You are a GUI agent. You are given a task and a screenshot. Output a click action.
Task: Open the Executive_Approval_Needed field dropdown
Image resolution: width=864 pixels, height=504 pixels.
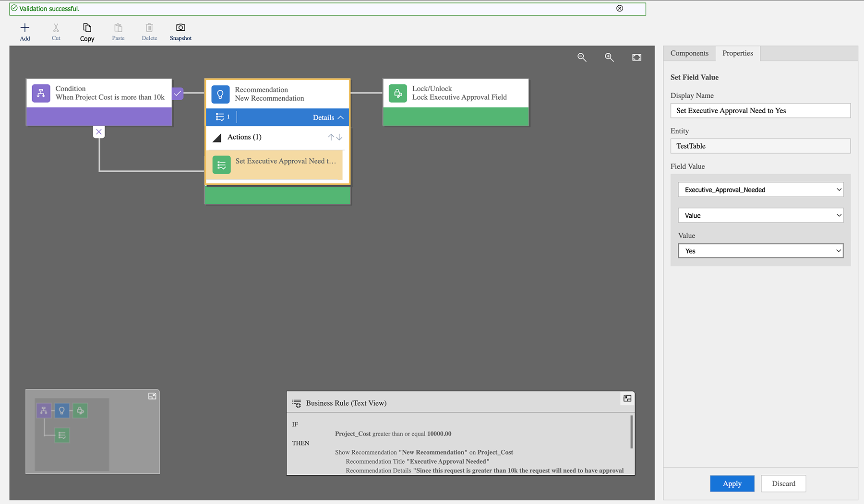pos(760,189)
